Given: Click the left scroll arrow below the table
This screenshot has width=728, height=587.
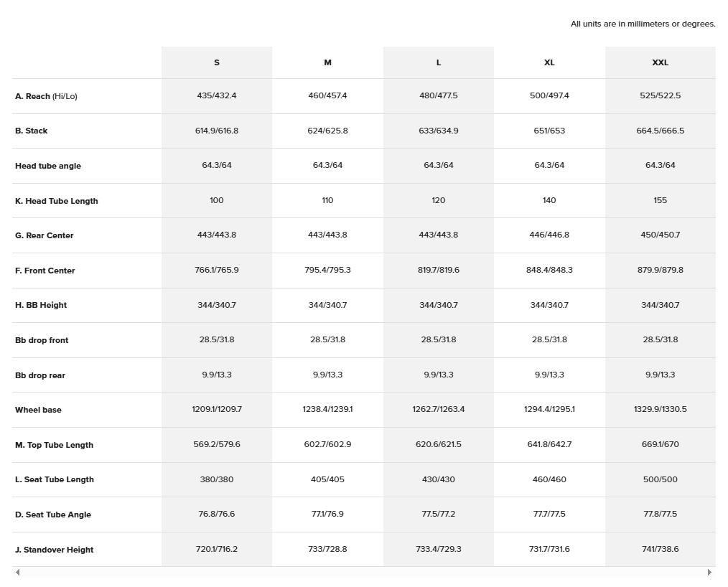Looking at the screenshot, I should pos(17,573).
